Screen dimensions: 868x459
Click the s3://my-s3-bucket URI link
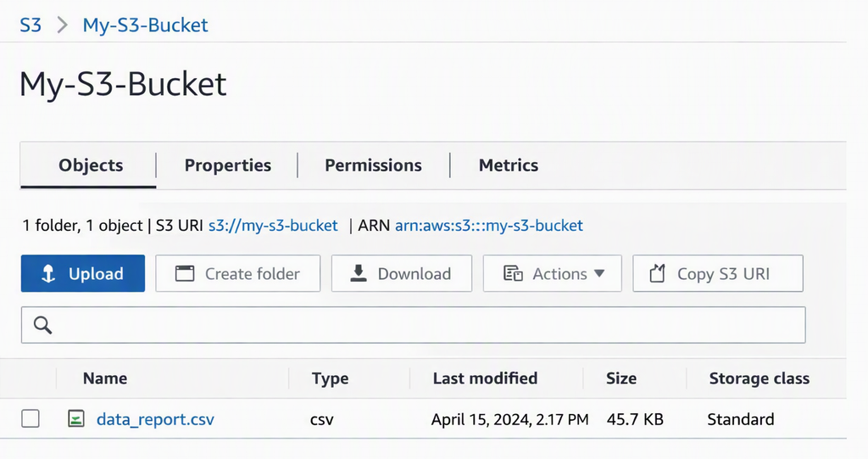pyautogui.click(x=273, y=226)
